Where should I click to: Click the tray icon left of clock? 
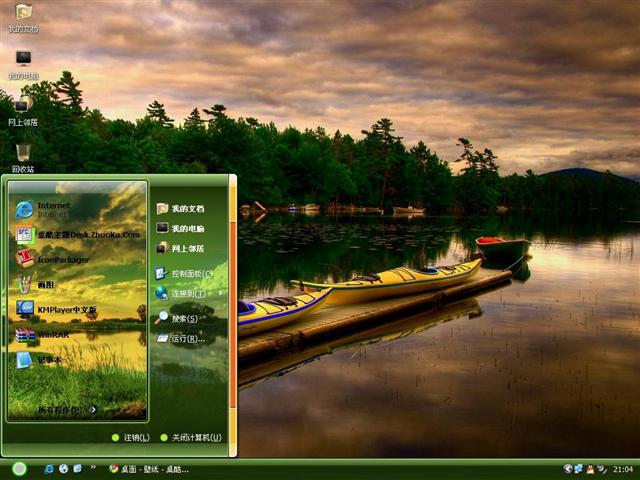tap(602, 469)
